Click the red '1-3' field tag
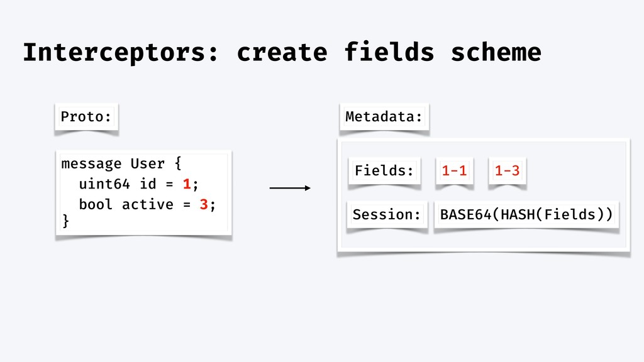Viewport: 644px width, 362px height. (508, 170)
